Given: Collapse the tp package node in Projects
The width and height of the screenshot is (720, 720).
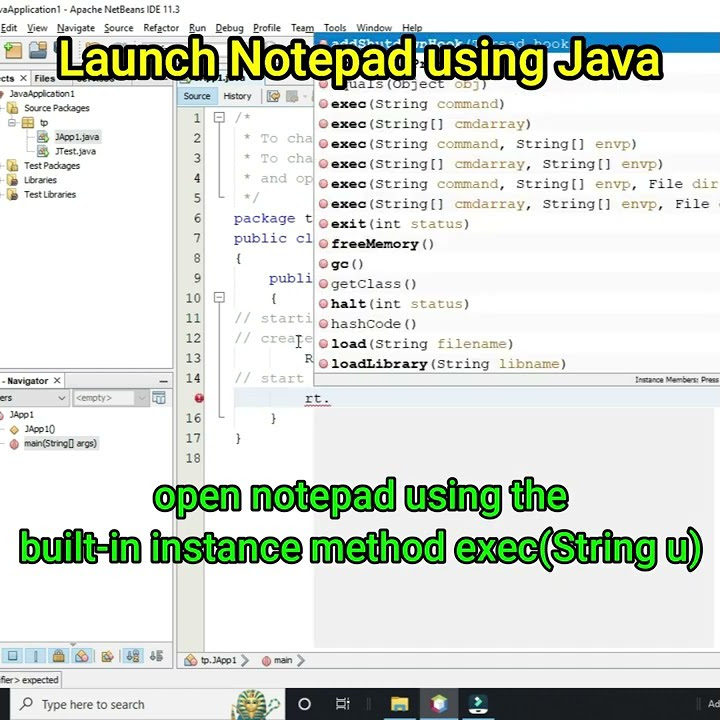Looking at the screenshot, I should pyautogui.click(x=12, y=123).
